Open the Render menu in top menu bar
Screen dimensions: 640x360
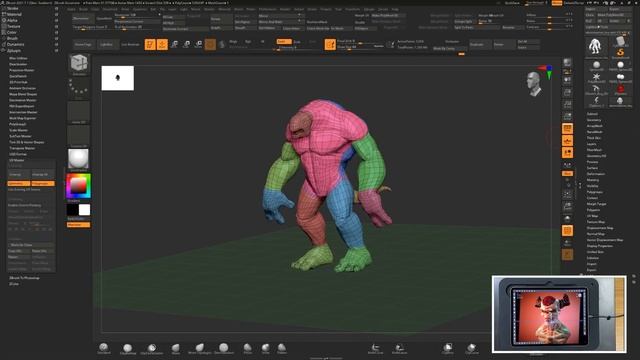285,9
